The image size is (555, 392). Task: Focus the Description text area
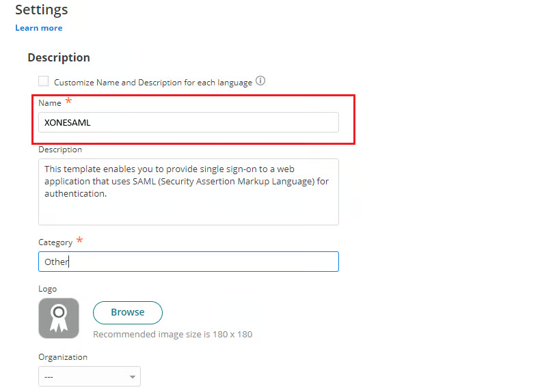click(188, 191)
